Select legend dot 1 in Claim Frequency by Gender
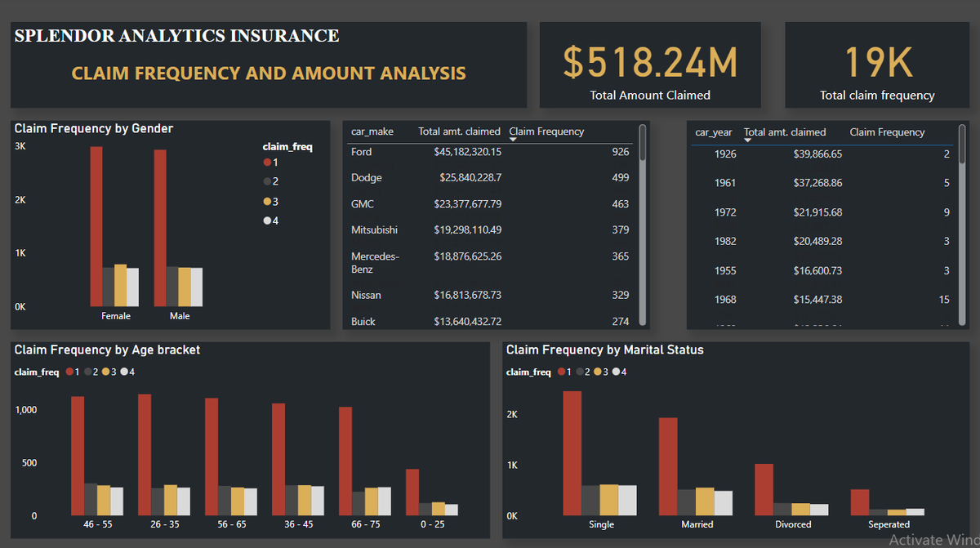Viewport: 980px width, 548px height. click(x=266, y=163)
